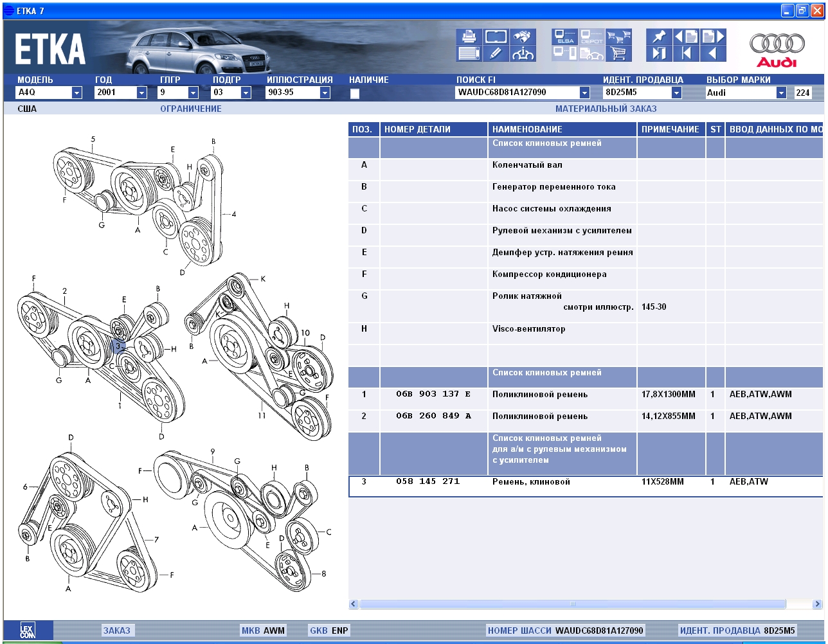Click the ETKA 7 title bar app icon
Image resolution: width=828 pixels, height=644 pixels.
coord(9,10)
